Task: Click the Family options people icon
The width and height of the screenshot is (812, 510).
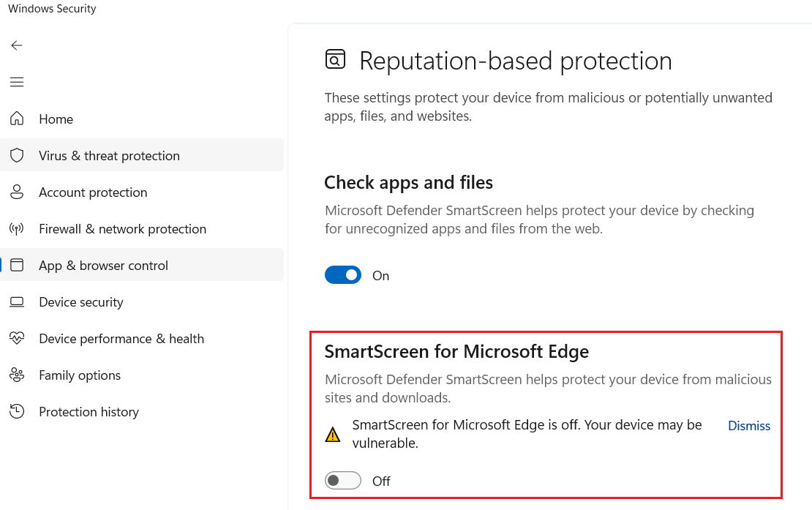Action: pyautogui.click(x=17, y=375)
